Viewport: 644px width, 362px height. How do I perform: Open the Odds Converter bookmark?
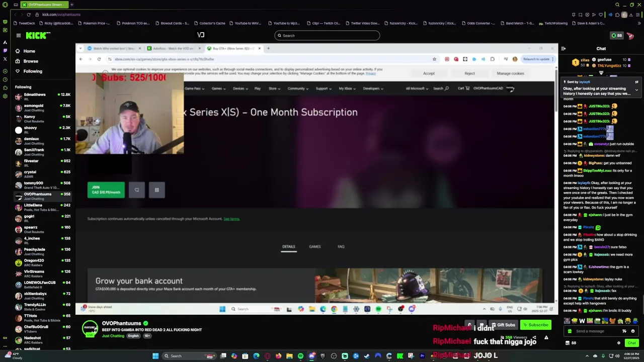[x=478, y=23]
